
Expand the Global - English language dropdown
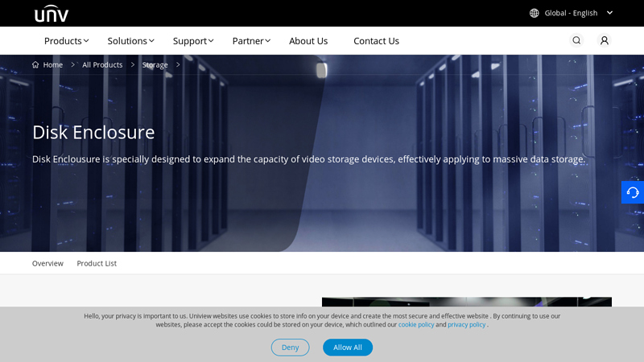pyautogui.click(x=572, y=13)
